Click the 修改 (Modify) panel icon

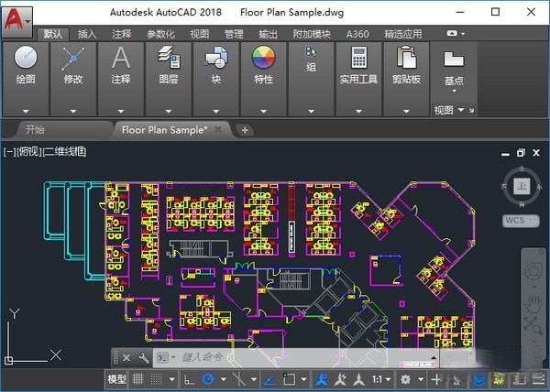(72, 59)
